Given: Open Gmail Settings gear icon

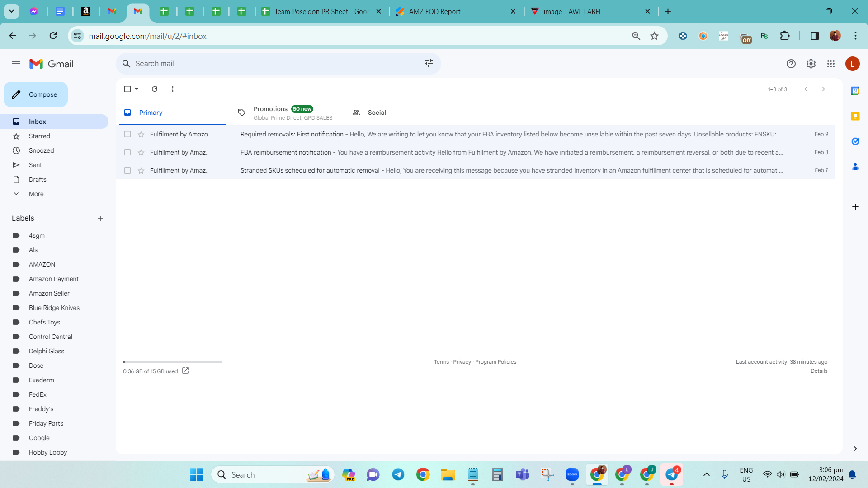Looking at the screenshot, I should [811, 64].
